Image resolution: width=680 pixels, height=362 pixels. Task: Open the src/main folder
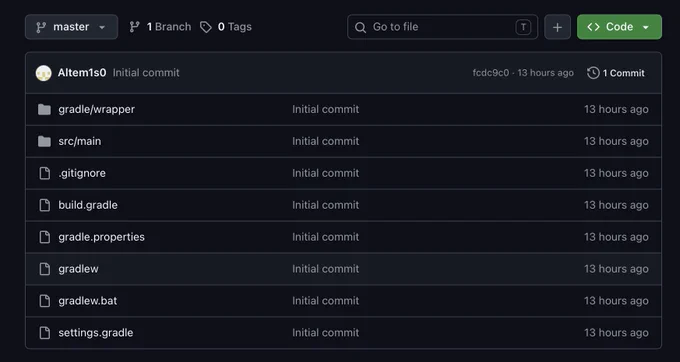[x=80, y=141]
